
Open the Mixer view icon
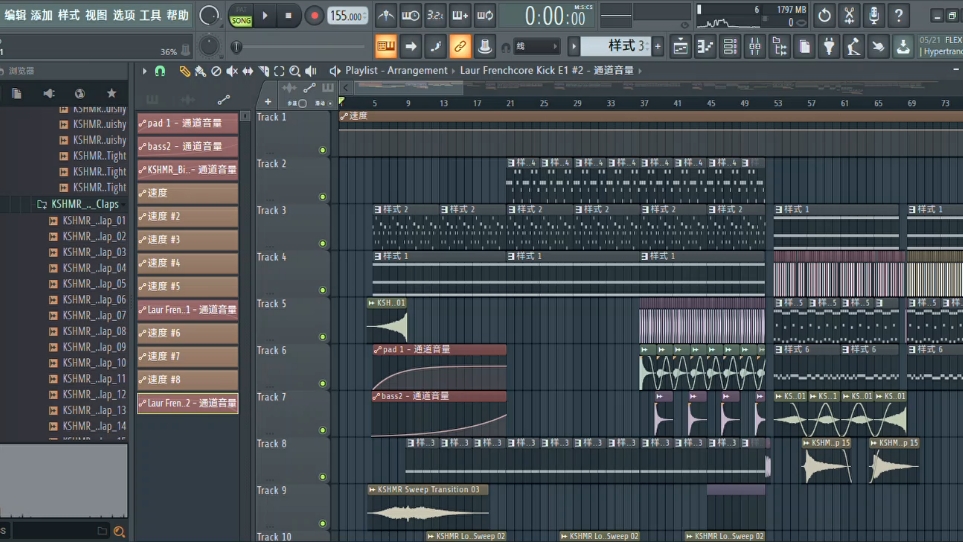(x=755, y=47)
